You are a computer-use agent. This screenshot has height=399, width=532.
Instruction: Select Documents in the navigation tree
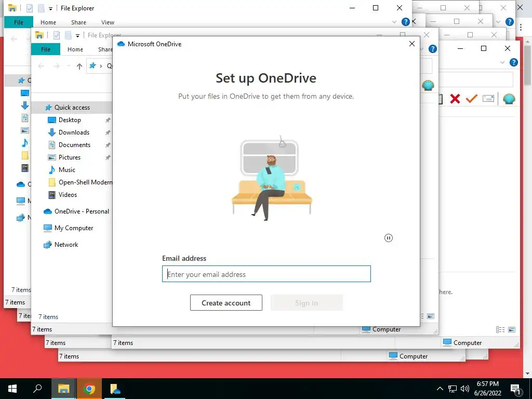74,145
